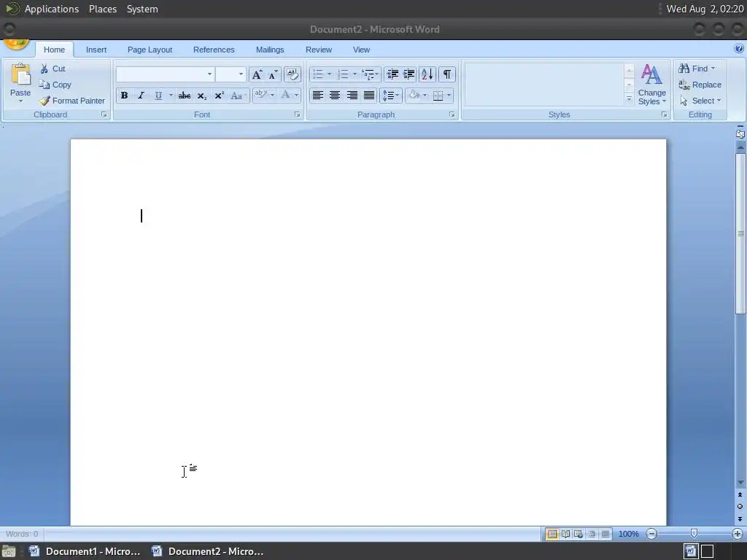Open the multilevel list dropdown

(376, 74)
